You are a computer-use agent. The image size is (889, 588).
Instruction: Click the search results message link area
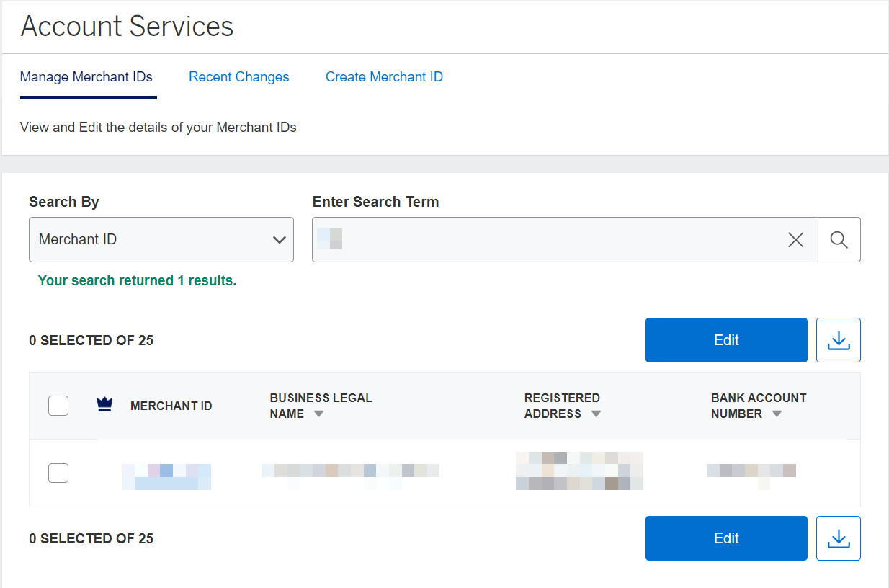click(x=137, y=280)
